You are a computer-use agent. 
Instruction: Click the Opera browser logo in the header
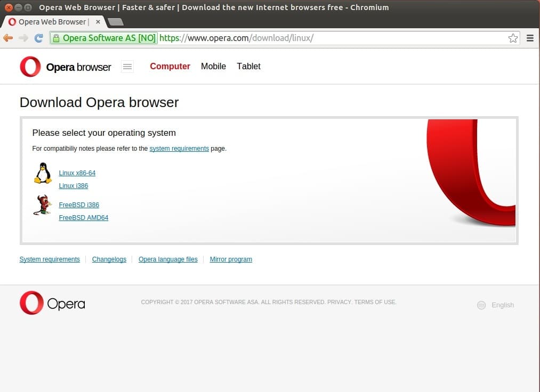tap(66, 67)
